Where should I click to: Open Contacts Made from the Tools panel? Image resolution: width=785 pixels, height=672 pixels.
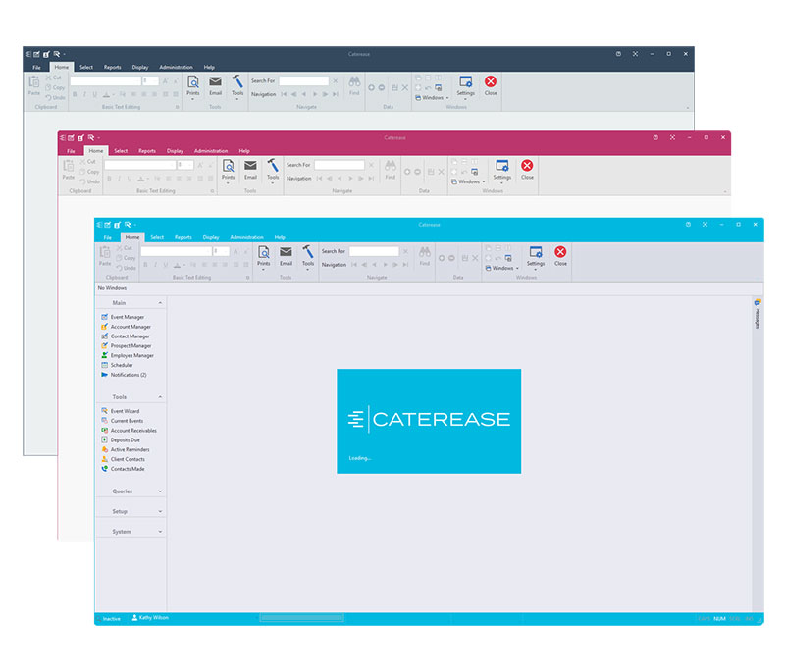tap(123, 469)
